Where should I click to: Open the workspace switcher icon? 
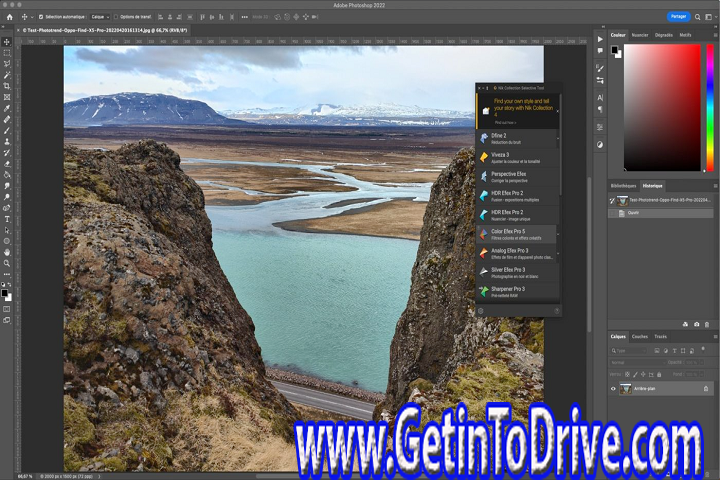709,17
